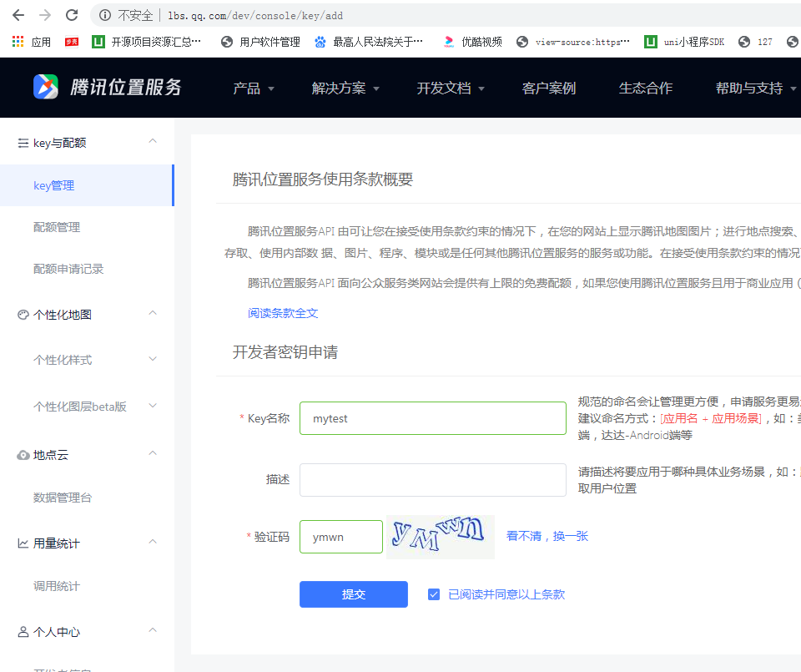Open the 开发文档 dropdown menu
Viewport: 801px width, 672px height.
coord(451,88)
